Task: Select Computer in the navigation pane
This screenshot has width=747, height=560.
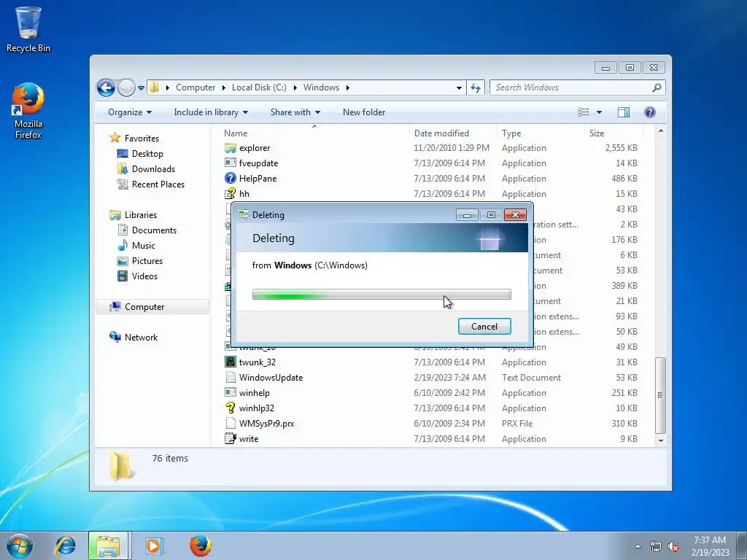Action: [152, 307]
